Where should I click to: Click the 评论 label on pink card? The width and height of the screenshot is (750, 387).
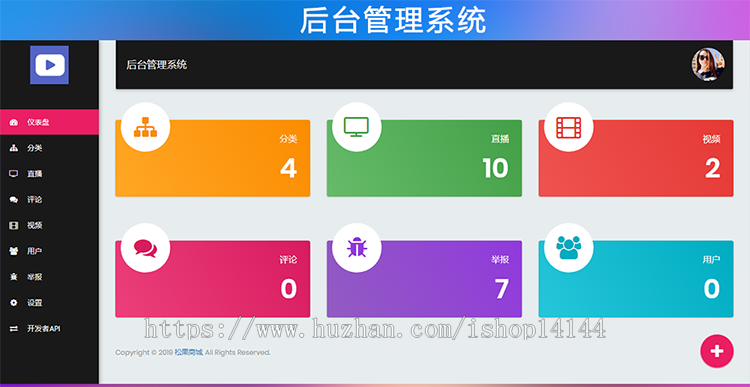(288, 260)
